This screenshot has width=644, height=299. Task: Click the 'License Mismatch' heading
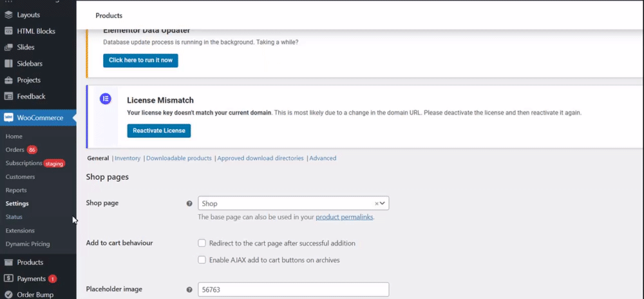tap(160, 101)
